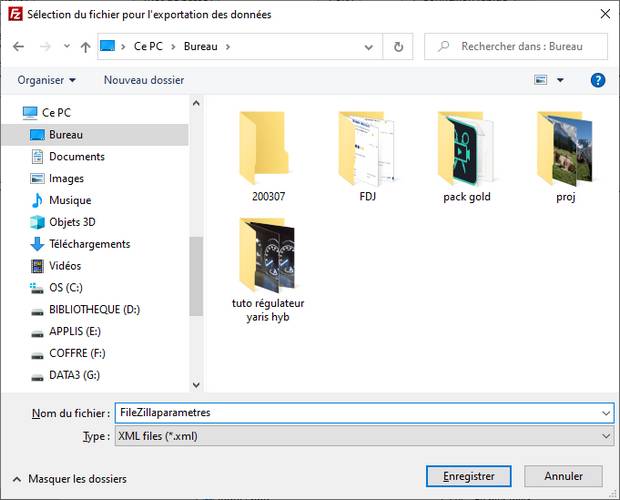This screenshot has width=620, height=500.
Task: Open Musique in the sidebar
Action: click(70, 200)
